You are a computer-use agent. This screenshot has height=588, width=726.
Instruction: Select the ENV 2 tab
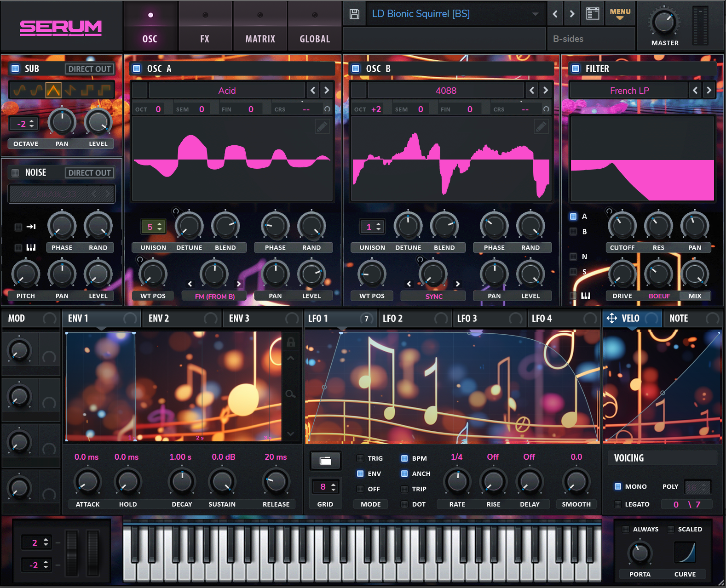click(182, 318)
